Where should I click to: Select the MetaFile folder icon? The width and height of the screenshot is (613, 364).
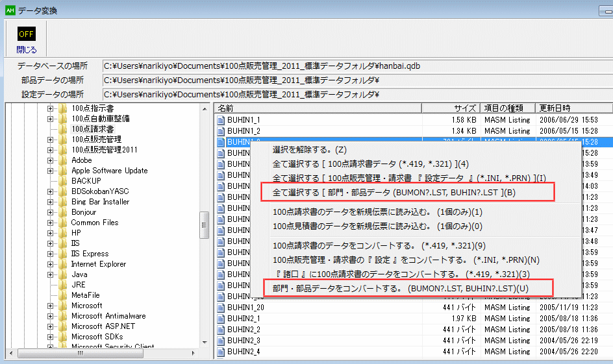(x=62, y=295)
